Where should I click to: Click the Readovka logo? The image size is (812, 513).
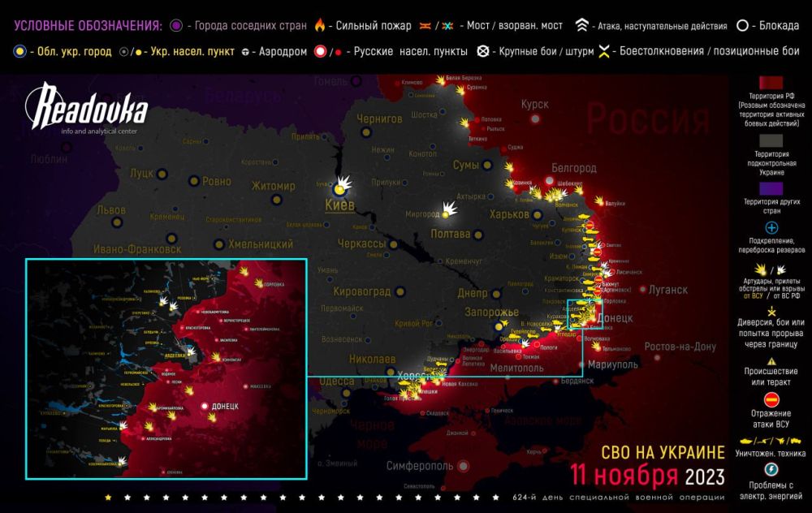pos(87,106)
